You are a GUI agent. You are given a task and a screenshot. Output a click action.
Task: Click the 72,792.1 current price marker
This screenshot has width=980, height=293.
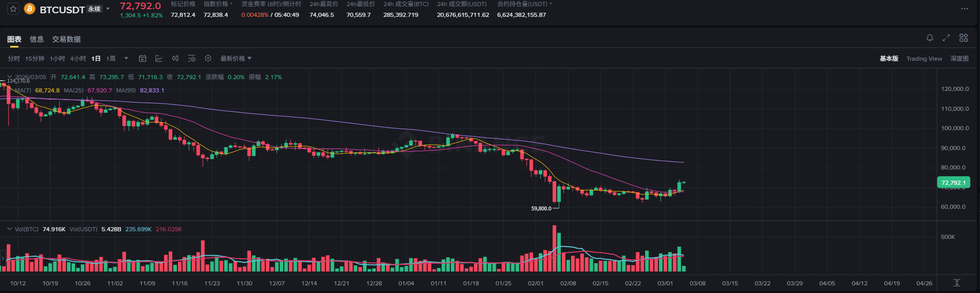(x=953, y=183)
